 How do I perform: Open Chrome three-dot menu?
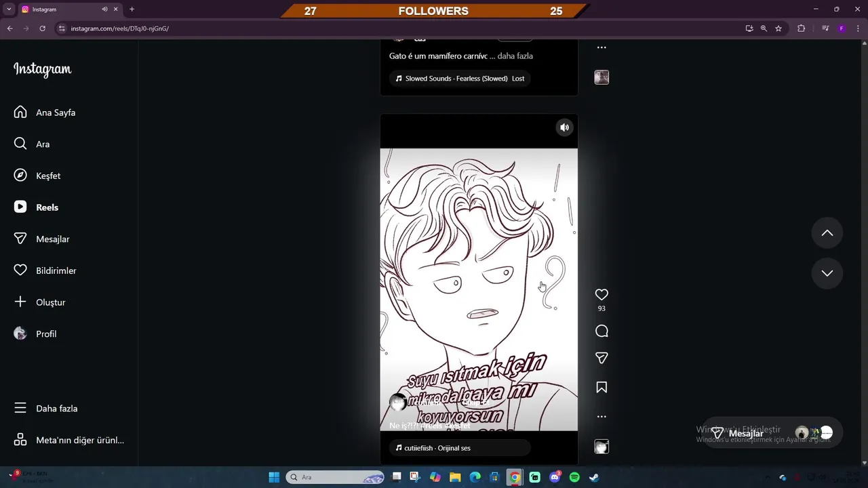(857, 28)
